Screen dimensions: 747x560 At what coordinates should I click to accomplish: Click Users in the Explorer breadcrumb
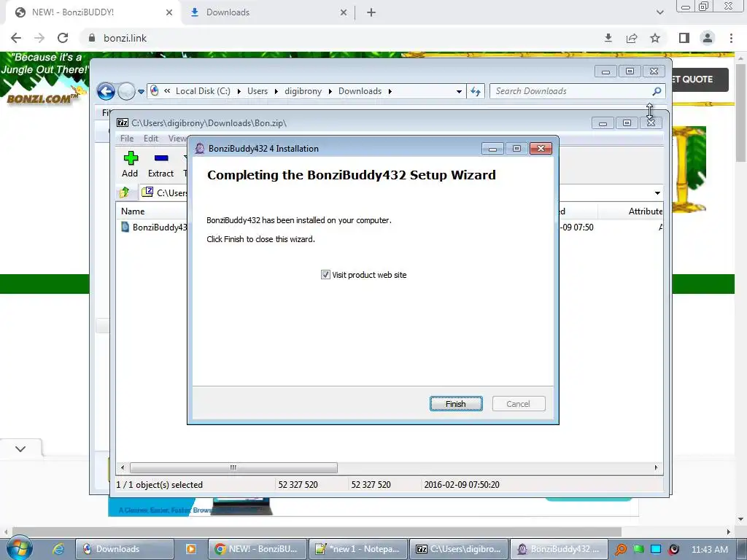pos(258,91)
